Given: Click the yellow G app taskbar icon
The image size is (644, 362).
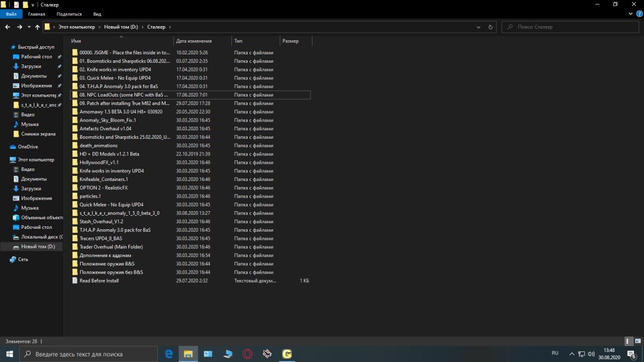Looking at the screenshot, I should tap(287, 354).
